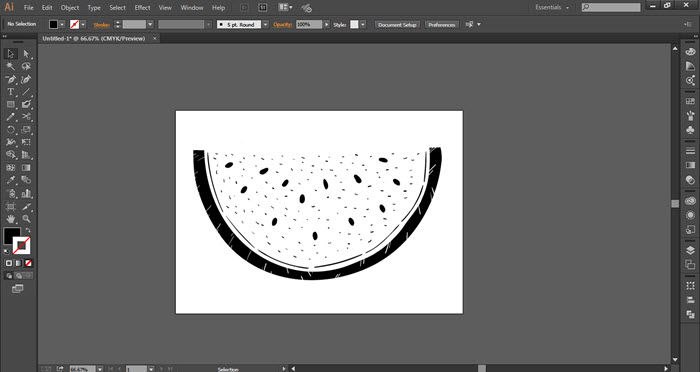
Task: Select the Magic Wand tool
Action: (x=10, y=67)
